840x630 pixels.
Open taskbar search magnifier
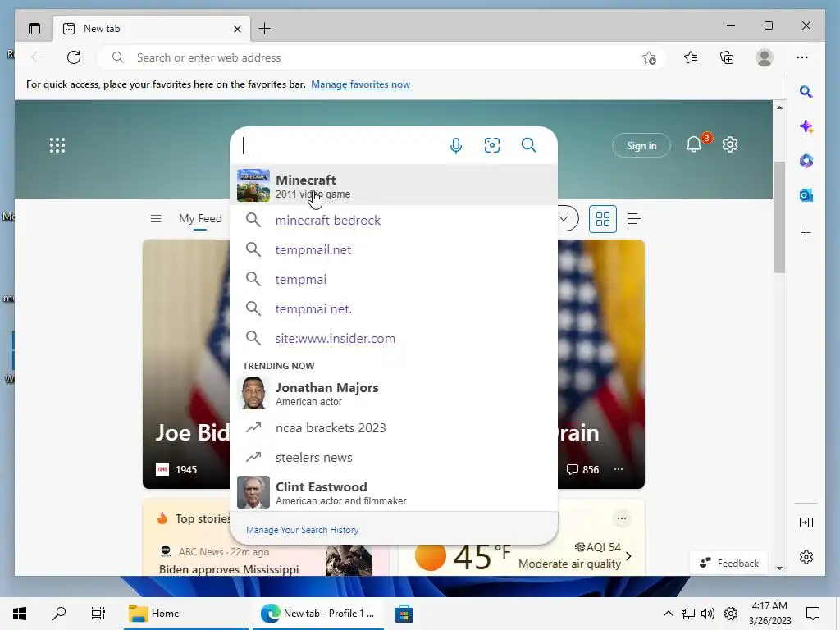coord(59,614)
